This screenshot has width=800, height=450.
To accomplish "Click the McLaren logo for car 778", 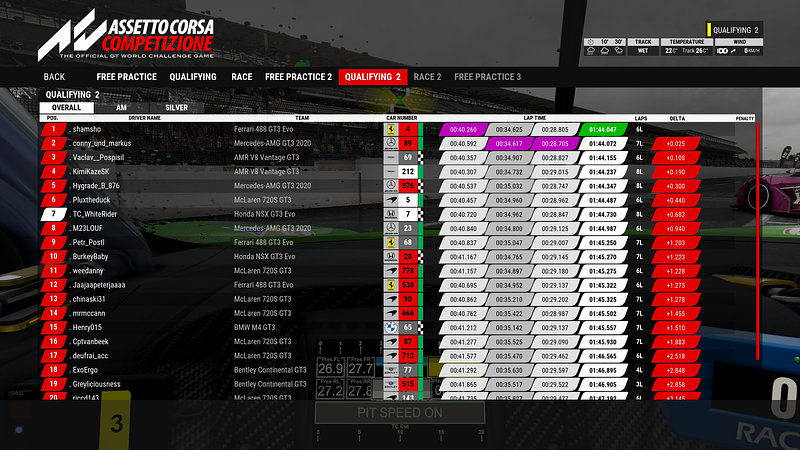I will click(x=391, y=271).
